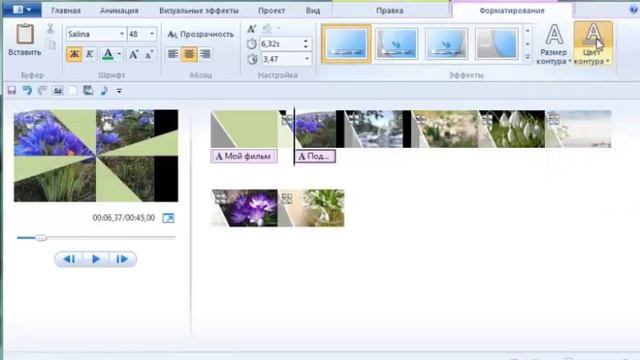Open the Проект tab
640x360 pixels.
click(271, 10)
